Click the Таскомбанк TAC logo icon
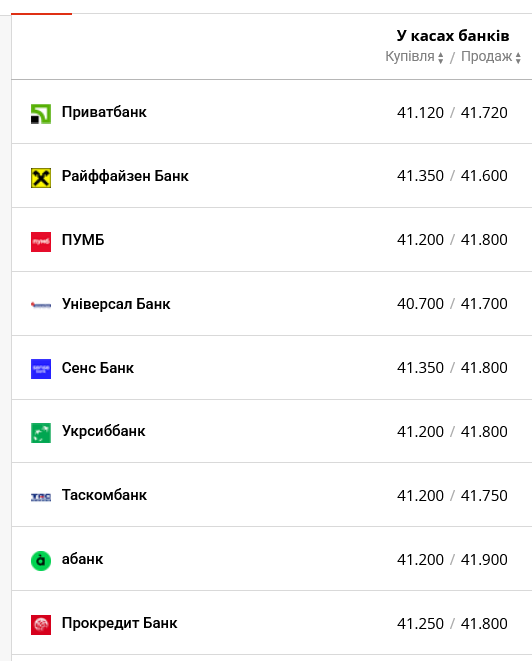Screen dimensions: 532x661 [x=41, y=497]
